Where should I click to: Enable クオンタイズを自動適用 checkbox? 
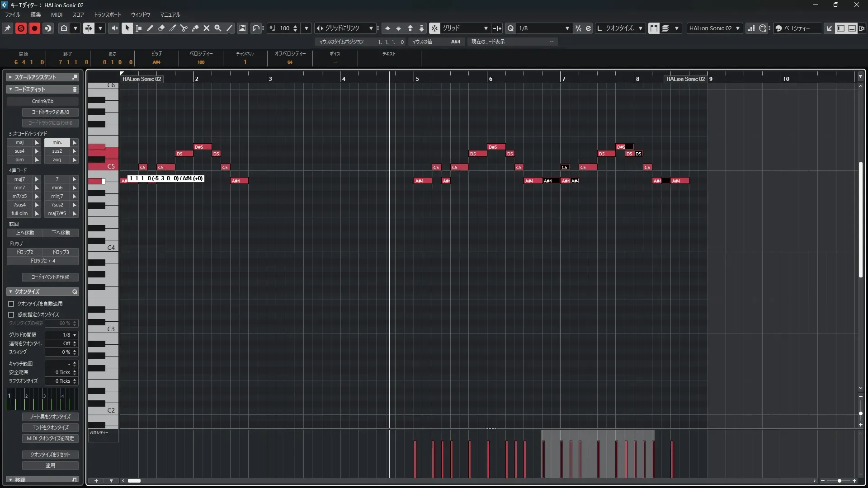coord(11,304)
